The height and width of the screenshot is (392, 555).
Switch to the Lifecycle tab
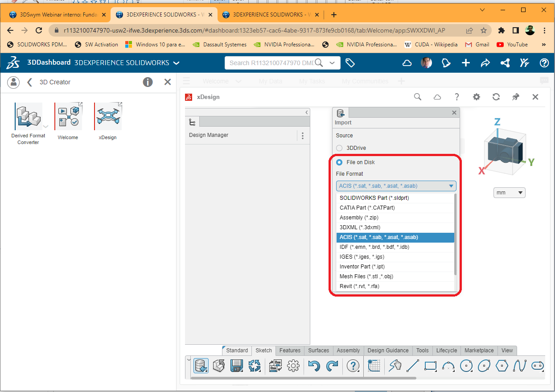pos(446,351)
